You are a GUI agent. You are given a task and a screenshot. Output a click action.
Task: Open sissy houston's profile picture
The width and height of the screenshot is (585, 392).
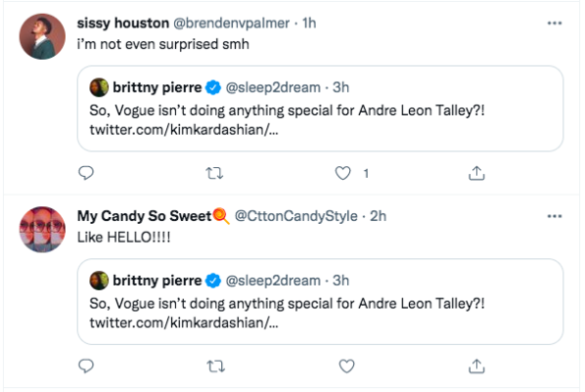click(42, 36)
